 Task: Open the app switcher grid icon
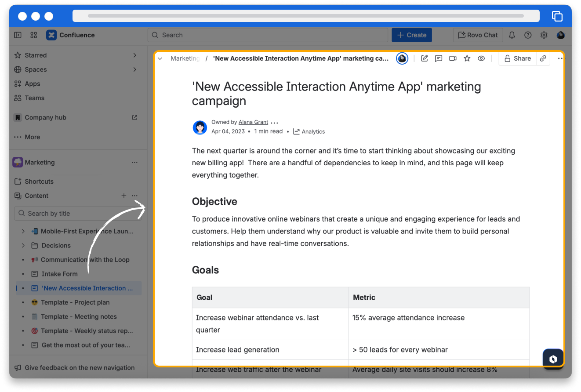[34, 35]
